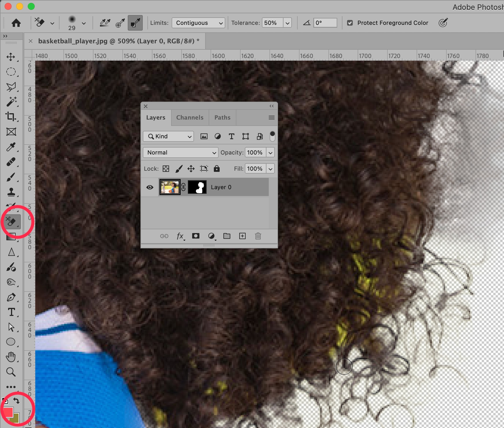The height and width of the screenshot is (428, 504).
Task: Filter layers by type layers
Action: pyautogui.click(x=231, y=136)
